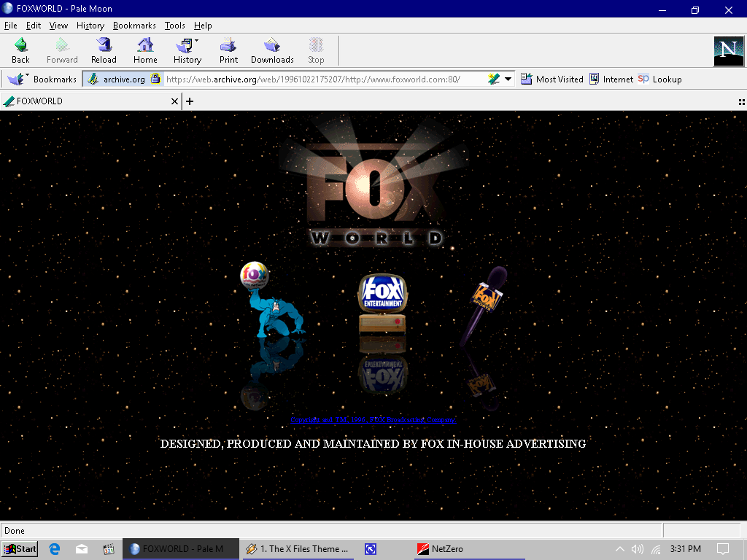Click the padlock security icon
747x560 pixels.
155,79
